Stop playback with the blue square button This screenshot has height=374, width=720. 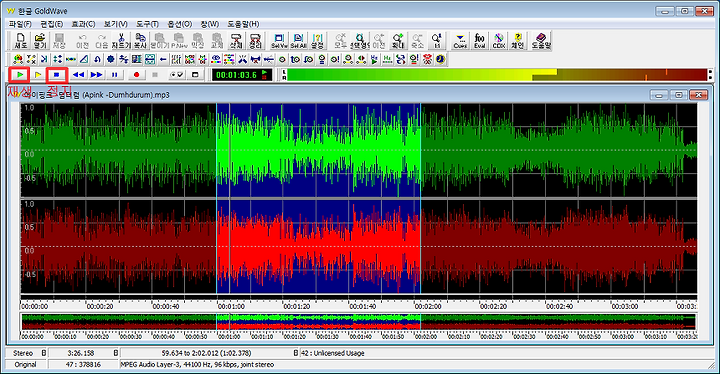[57, 74]
